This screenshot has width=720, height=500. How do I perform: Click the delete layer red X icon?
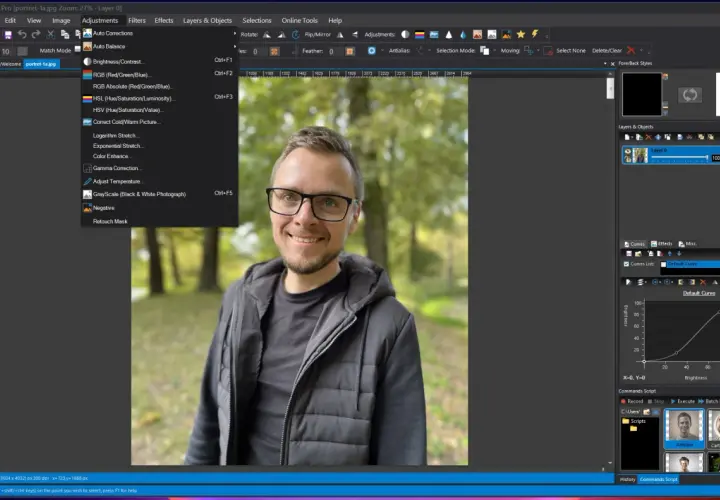point(648,137)
